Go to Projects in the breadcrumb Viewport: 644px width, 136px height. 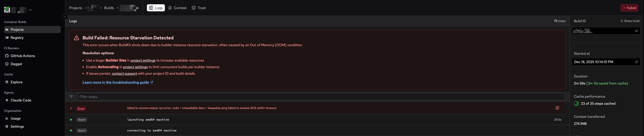pyautogui.click(x=75, y=8)
